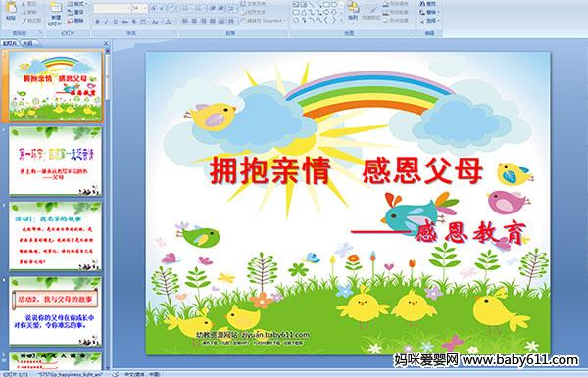Click the font color A icon
Viewport: 588px width, 377px height.
(x=168, y=22)
